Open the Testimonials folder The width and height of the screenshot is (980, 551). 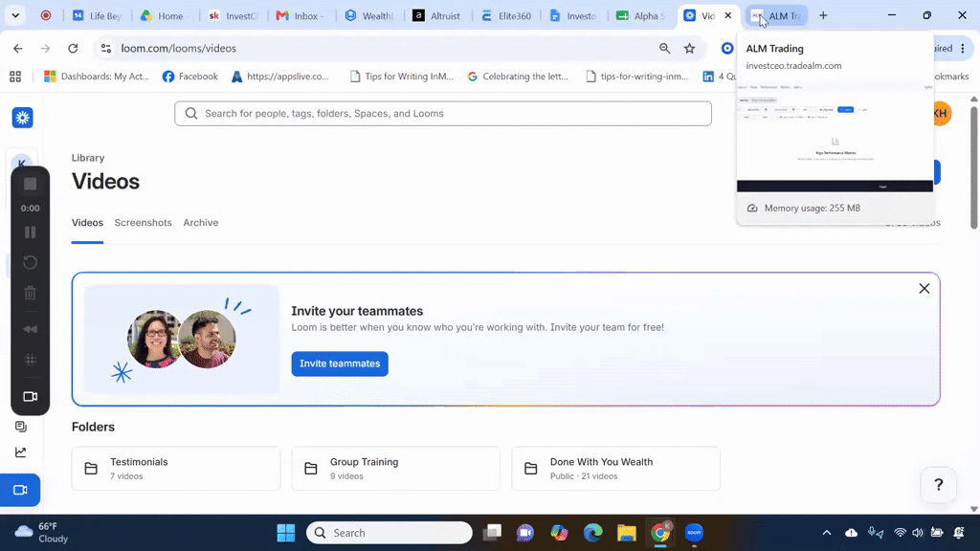pos(176,469)
